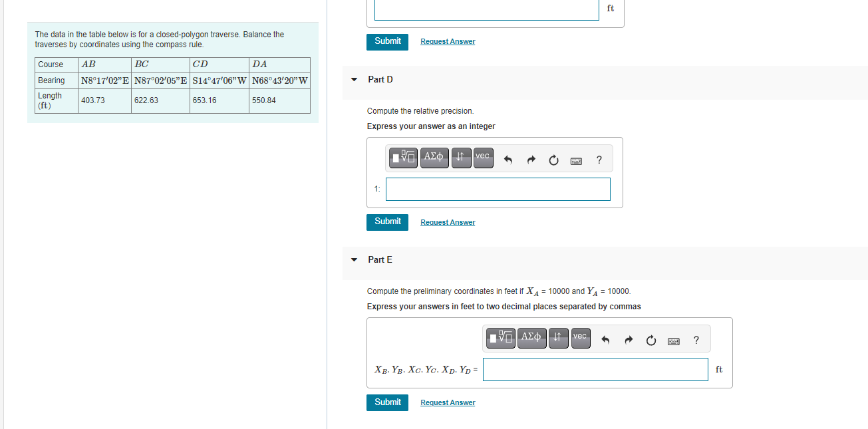Image resolution: width=868 pixels, height=429 pixels.
Task: Click the reset circle icon in Part E
Action: coord(651,339)
